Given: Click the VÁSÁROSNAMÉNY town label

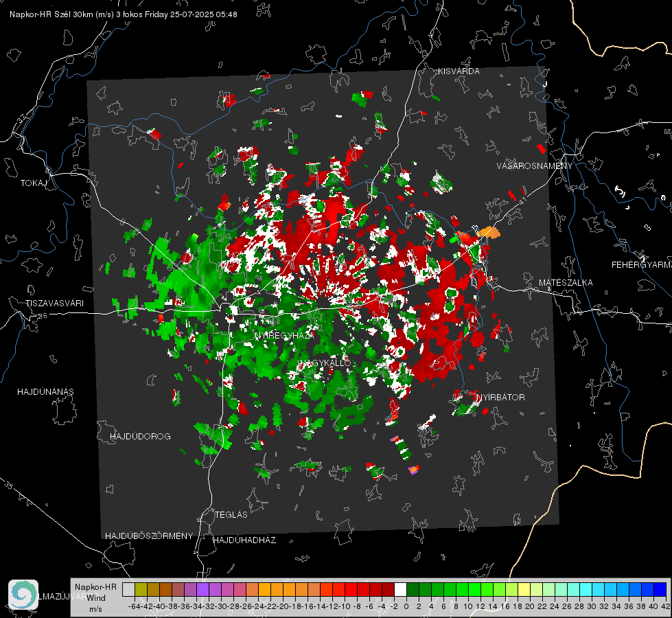Looking at the screenshot, I should point(535,165).
